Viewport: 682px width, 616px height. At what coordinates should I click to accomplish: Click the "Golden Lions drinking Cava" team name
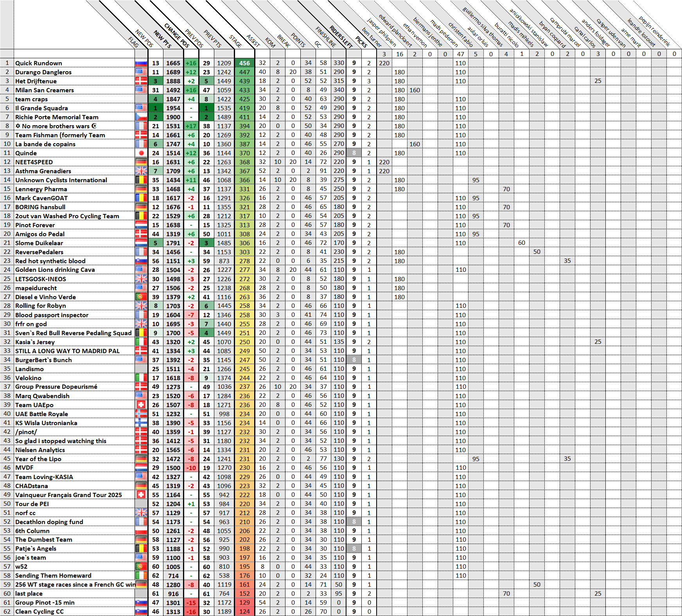55,269
